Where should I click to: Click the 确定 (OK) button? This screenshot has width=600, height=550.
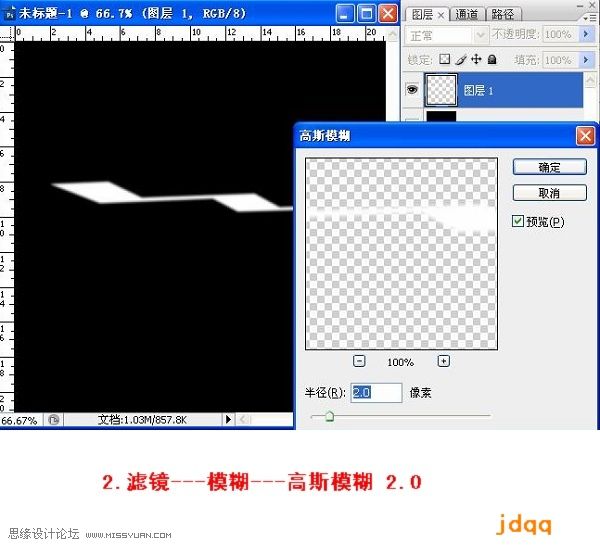549,167
